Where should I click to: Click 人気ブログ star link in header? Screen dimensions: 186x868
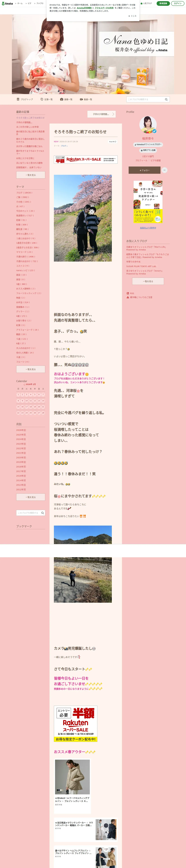[146, 3]
